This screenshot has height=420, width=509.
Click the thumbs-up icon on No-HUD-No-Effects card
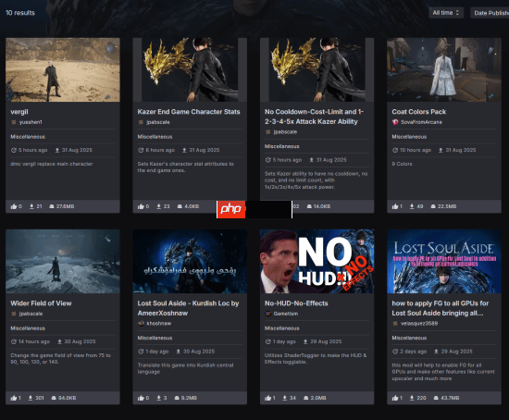pyautogui.click(x=267, y=398)
